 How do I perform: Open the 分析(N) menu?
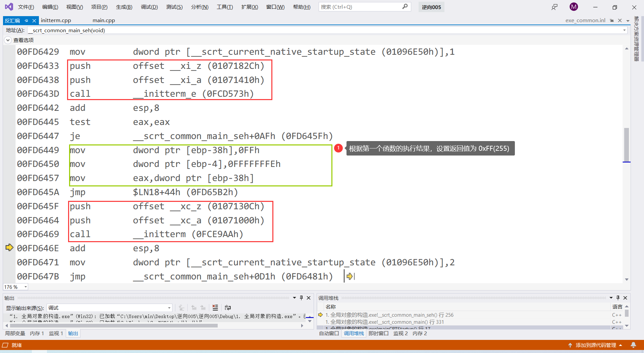click(x=200, y=7)
